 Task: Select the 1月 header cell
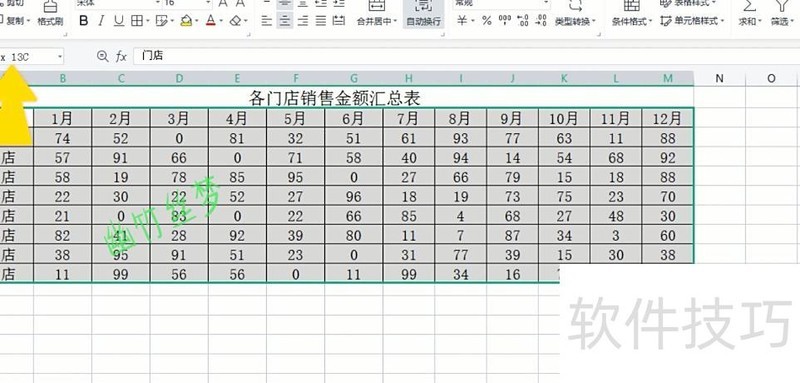pos(63,118)
